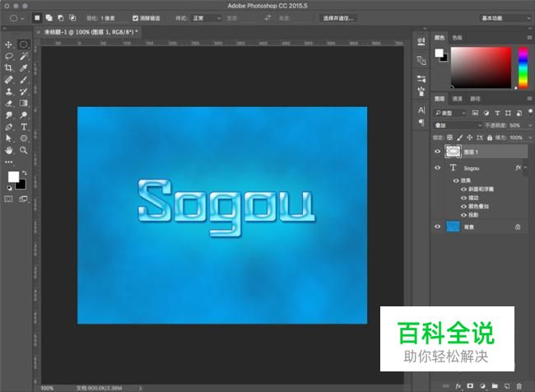Delete layer with trash icon
This screenshot has height=392, width=535.
coord(519,386)
